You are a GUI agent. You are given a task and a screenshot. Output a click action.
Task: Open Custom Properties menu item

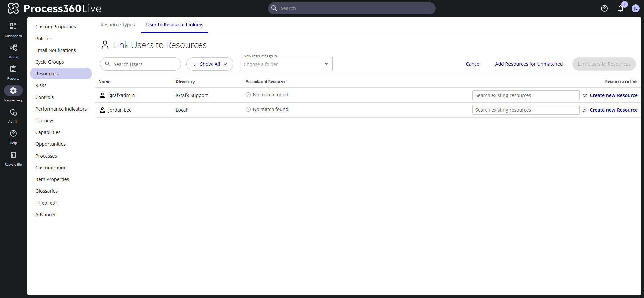coord(56,27)
